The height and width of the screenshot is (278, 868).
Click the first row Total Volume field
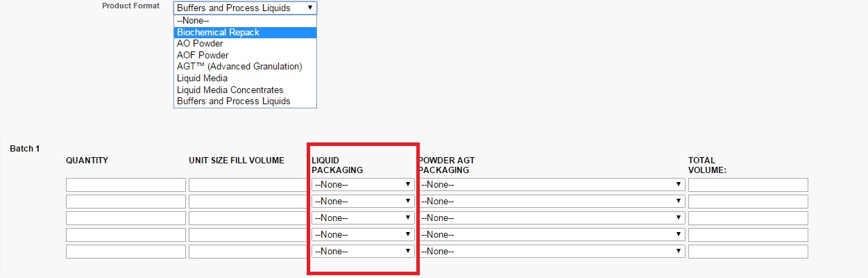pyautogui.click(x=748, y=185)
